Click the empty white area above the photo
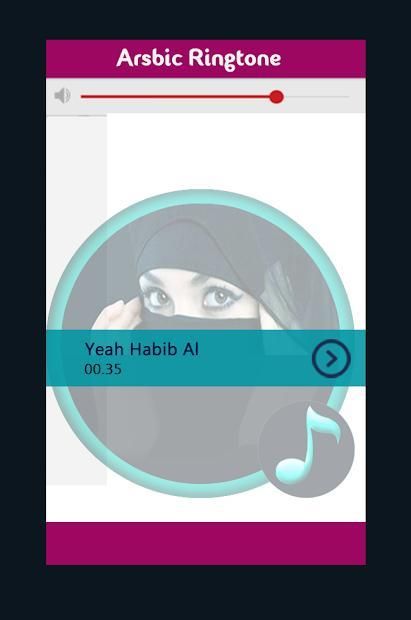 coord(236,150)
